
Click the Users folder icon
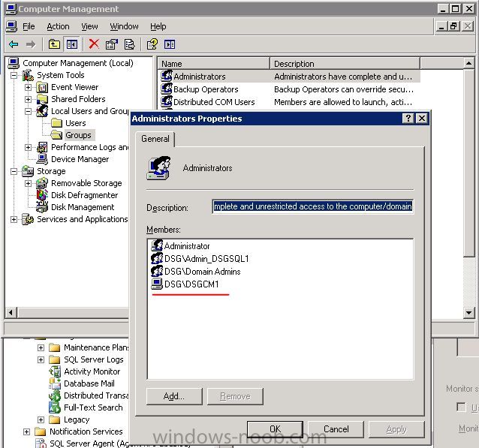click(x=56, y=123)
